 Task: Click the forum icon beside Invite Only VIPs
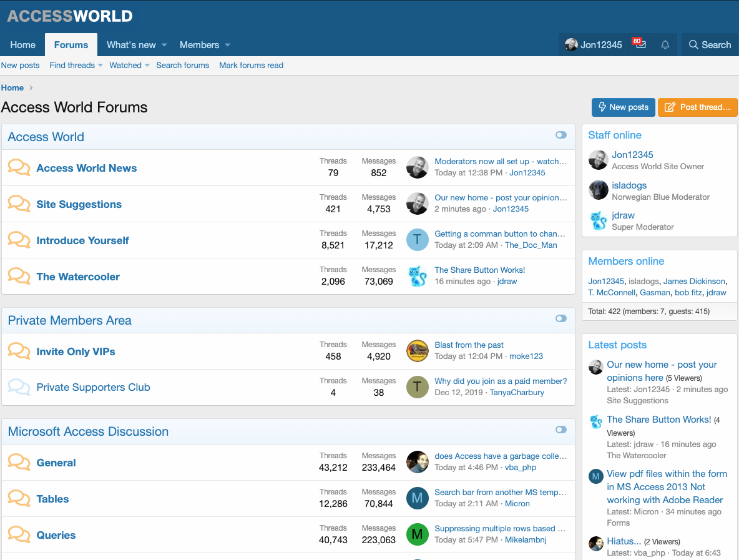coord(19,351)
